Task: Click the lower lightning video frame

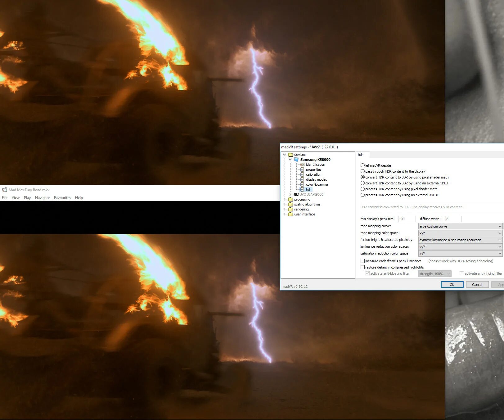Action: tap(222, 327)
